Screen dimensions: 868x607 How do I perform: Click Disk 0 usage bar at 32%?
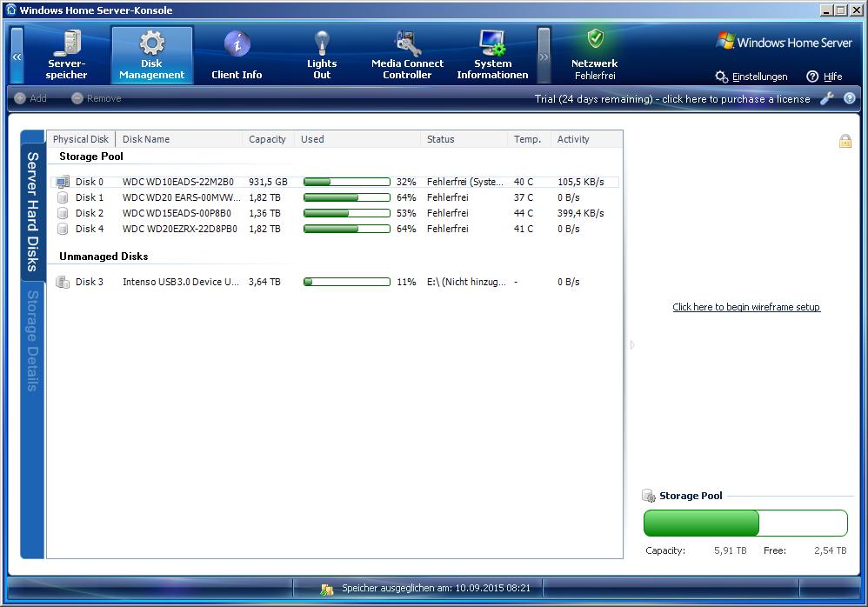(346, 182)
